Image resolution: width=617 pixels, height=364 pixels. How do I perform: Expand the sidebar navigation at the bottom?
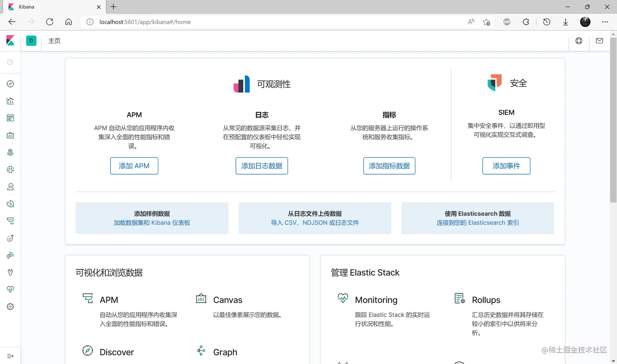(11, 356)
